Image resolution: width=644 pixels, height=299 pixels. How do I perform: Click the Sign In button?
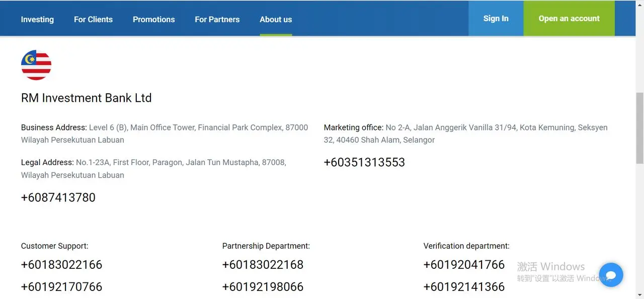click(496, 18)
